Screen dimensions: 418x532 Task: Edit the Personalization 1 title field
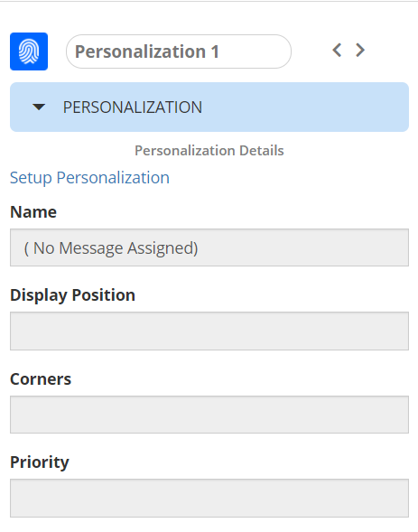coord(179,51)
